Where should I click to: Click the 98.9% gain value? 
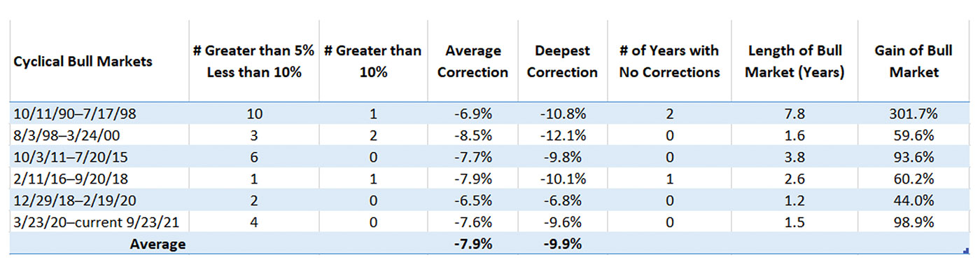[x=915, y=223]
